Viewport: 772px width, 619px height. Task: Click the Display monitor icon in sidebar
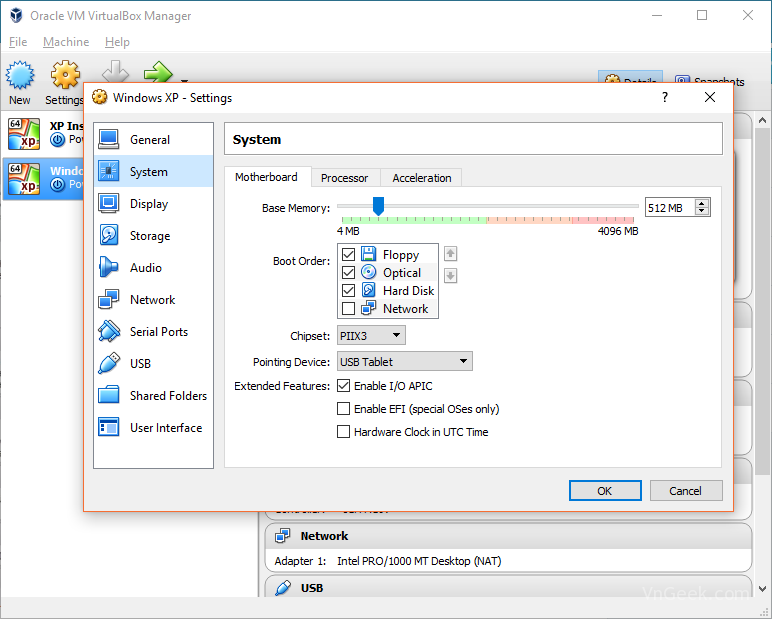coord(108,203)
